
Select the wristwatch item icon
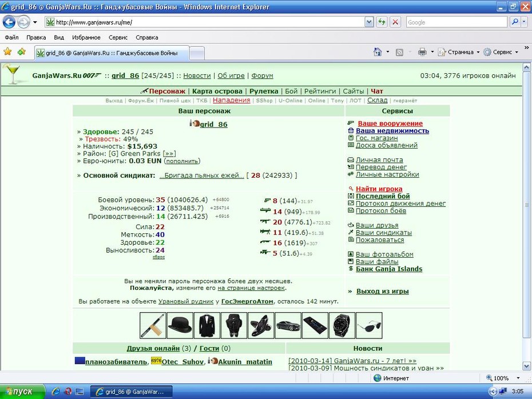(x=342, y=325)
